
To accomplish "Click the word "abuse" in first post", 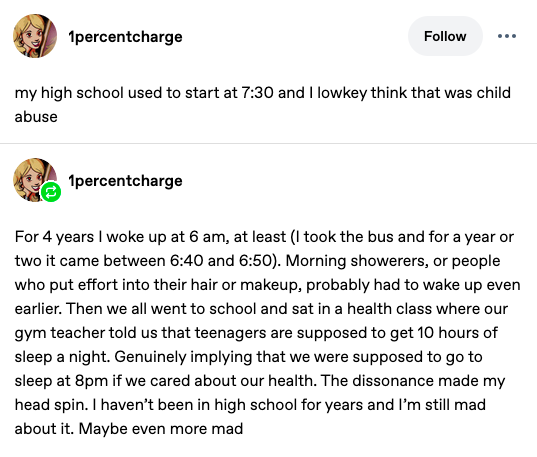I will 36,117.
